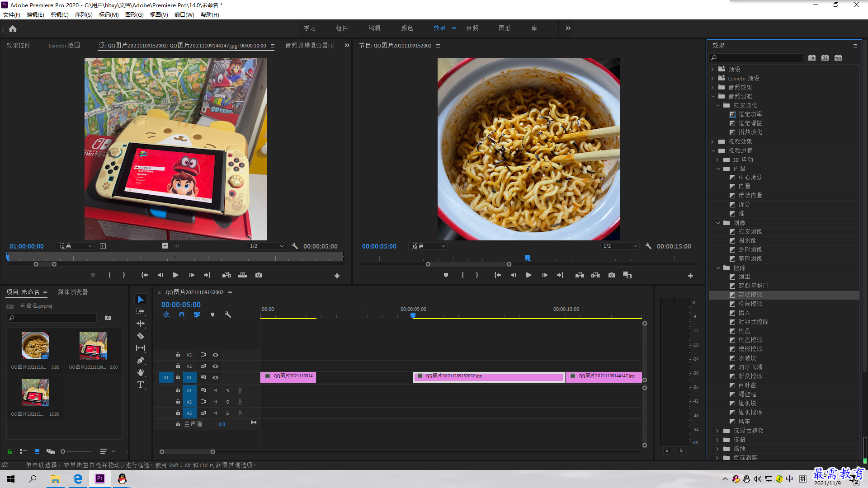Viewport: 868px width, 488px height.
Task: Open Premiere Pro from taskbar
Action: (100, 479)
